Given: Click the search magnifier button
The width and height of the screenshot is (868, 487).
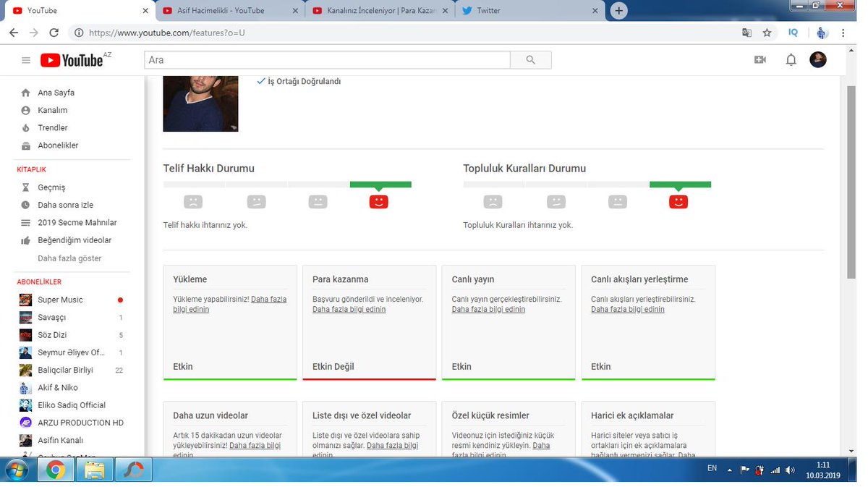Looking at the screenshot, I should pyautogui.click(x=531, y=60).
